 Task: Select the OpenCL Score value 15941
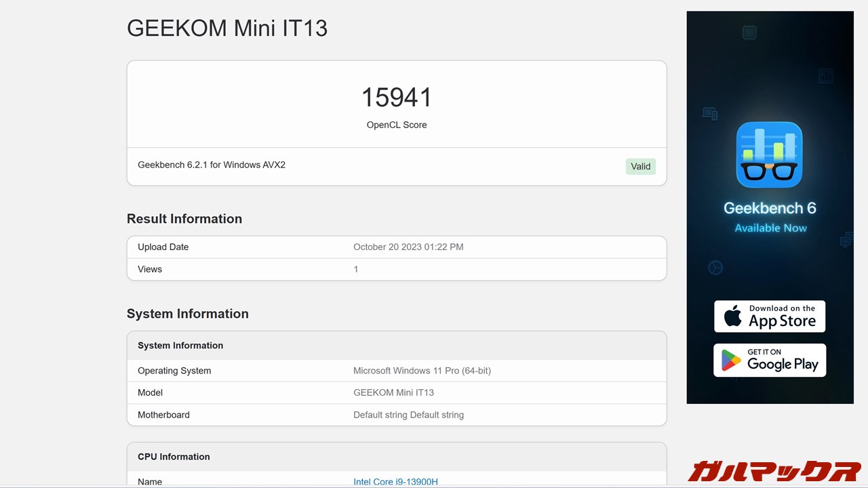point(397,97)
